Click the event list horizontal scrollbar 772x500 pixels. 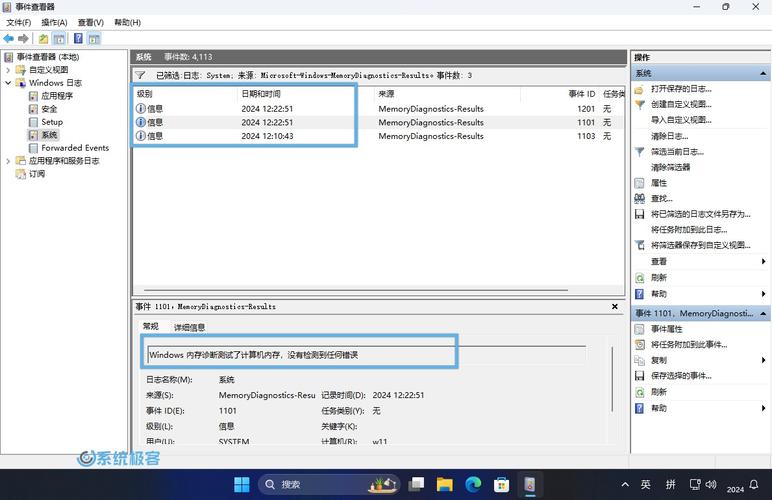click(x=355, y=290)
